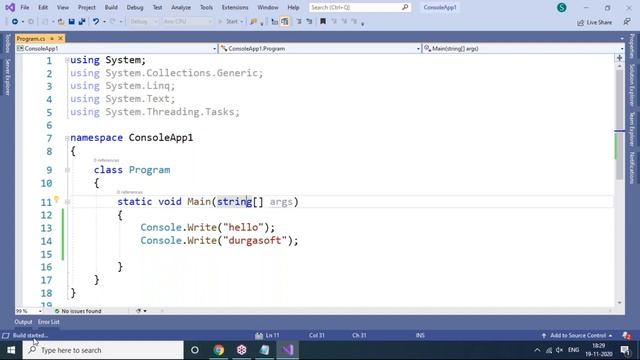Switch to the Output panel tab
The width and height of the screenshot is (640, 360).
[23, 322]
